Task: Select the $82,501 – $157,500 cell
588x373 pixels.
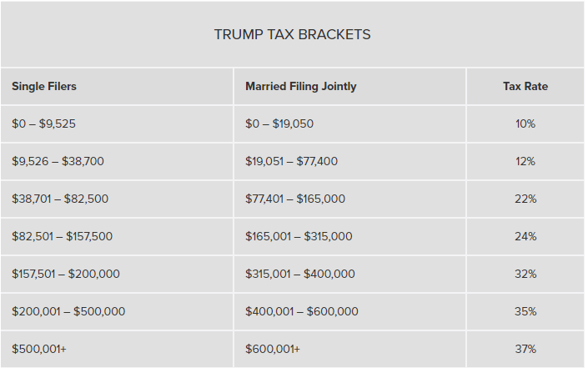Action: [x=63, y=236]
